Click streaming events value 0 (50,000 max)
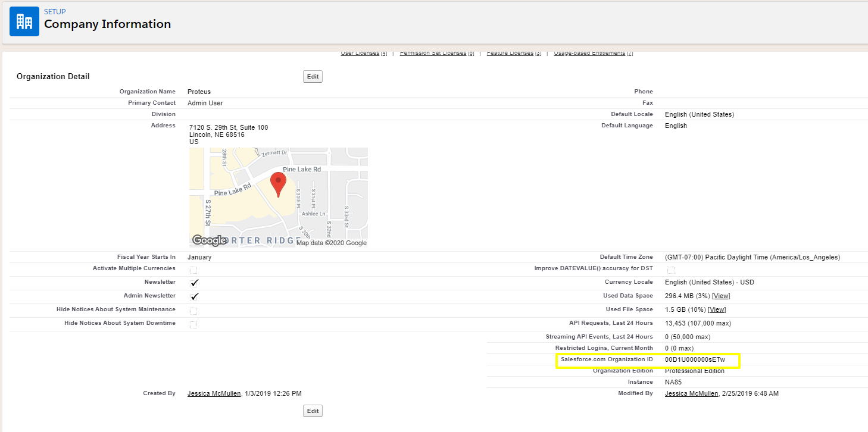Image resolution: width=868 pixels, height=432 pixels. [x=688, y=337]
